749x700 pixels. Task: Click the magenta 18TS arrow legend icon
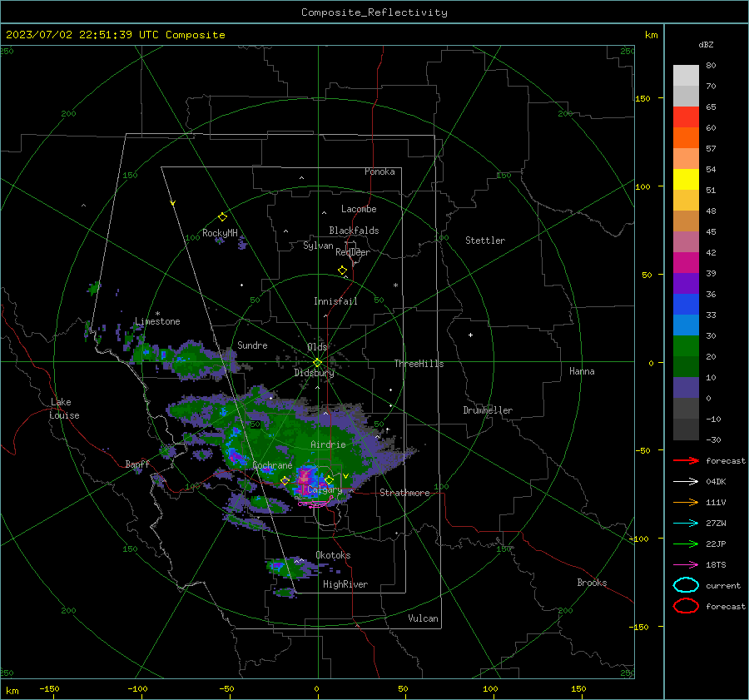pyautogui.click(x=686, y=565)
